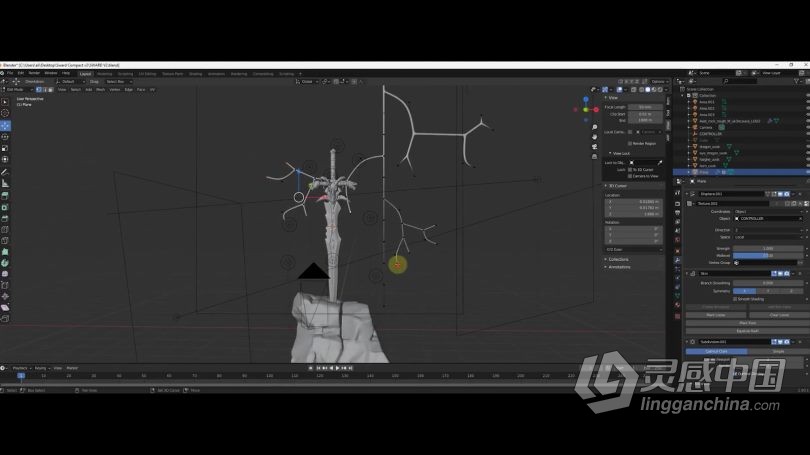Open the File menu
The image size is (810, 455).
[10, 73]
